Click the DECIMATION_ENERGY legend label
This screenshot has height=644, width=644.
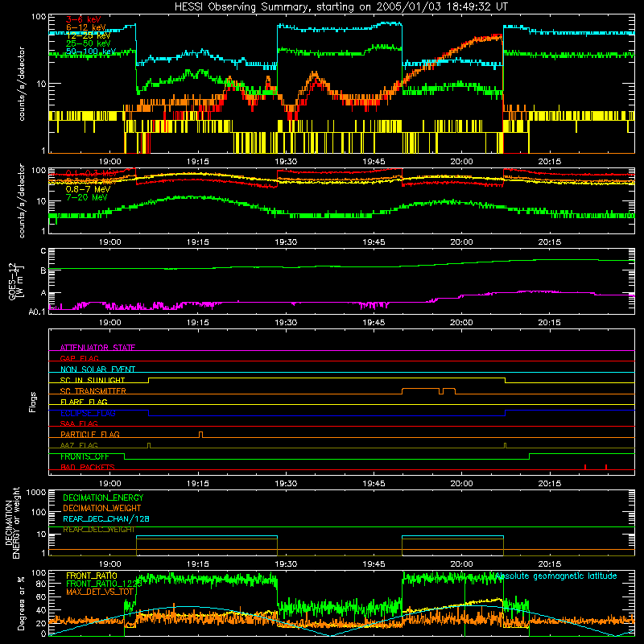103,497
